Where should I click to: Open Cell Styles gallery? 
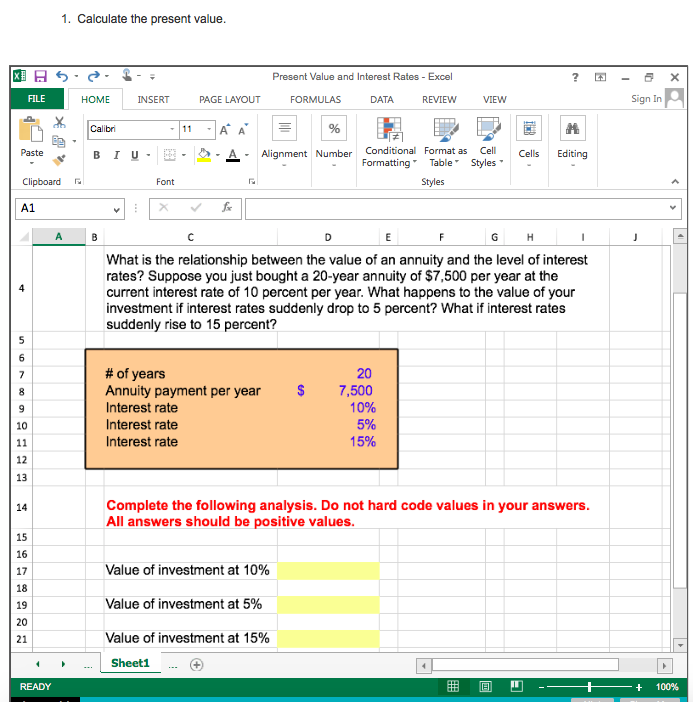coord(488,142)
